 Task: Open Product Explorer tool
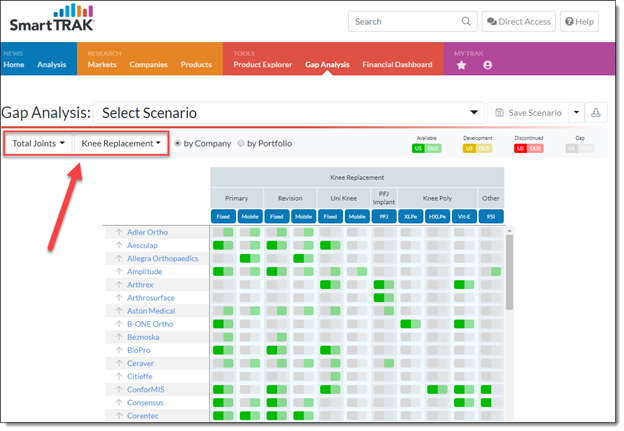263,64
